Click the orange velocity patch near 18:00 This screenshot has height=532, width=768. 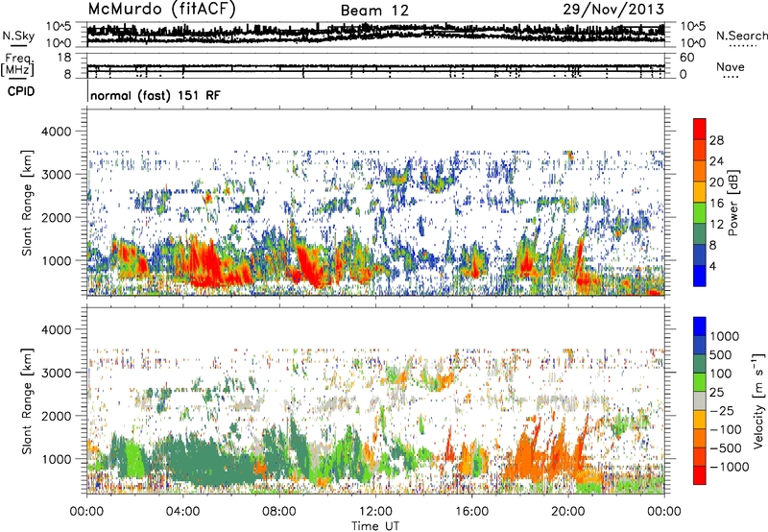tap(526, 455)
